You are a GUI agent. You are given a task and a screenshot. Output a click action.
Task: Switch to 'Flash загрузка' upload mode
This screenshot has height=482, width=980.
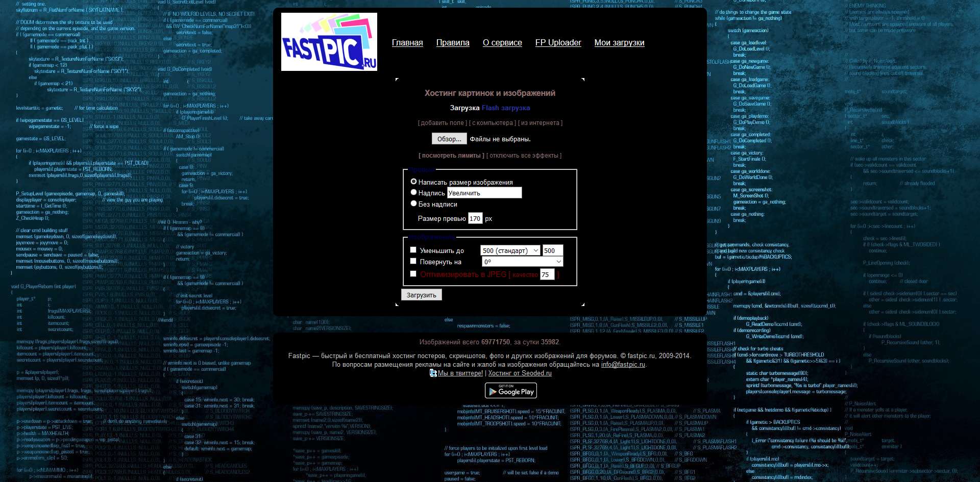505,108
